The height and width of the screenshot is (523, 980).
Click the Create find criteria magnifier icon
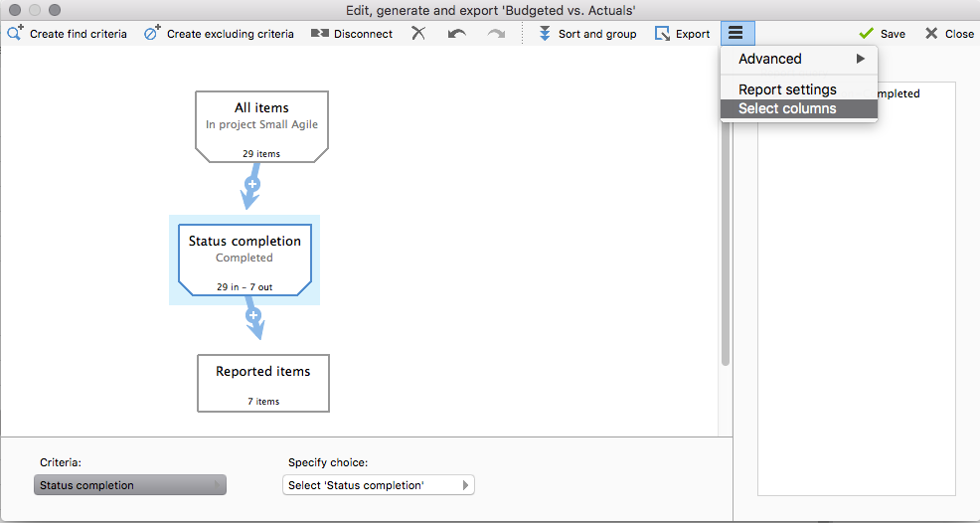(x=16, y=33)
